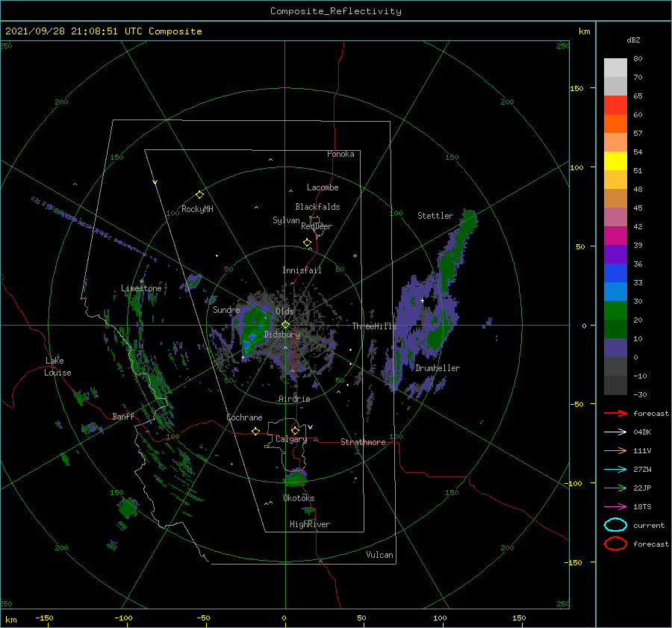Click the red legend swatch below 65
This screenshot has height=628, width=672.
click(615, 105)
